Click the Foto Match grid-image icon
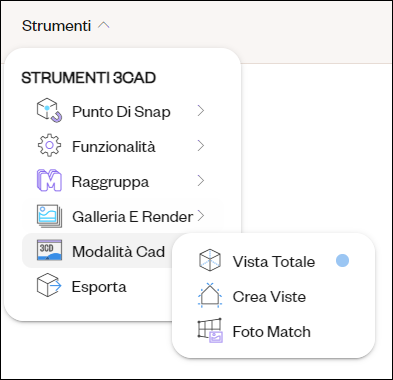The image size is (393, 380). (210, 330)
